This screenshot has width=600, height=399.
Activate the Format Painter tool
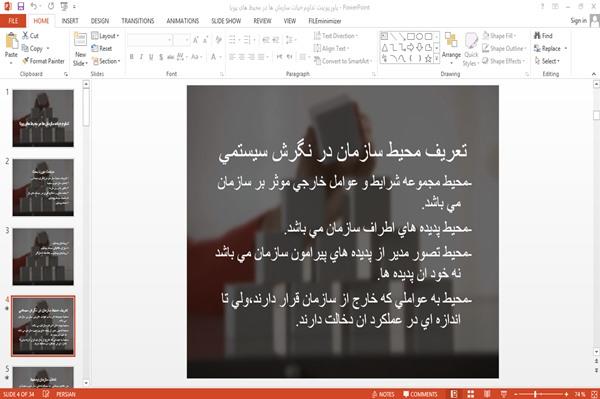coord(43,61)
